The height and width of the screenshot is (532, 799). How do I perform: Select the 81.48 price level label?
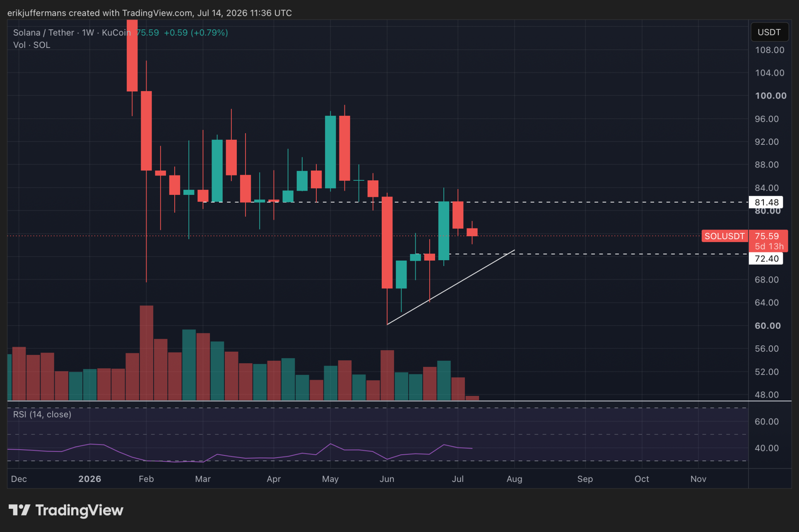[766, 202]
